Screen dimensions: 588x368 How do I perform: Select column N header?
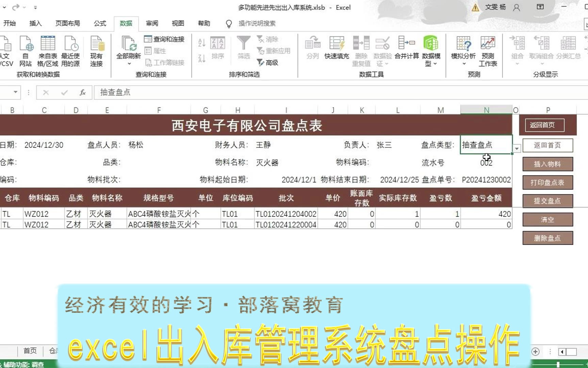(486, 110)
